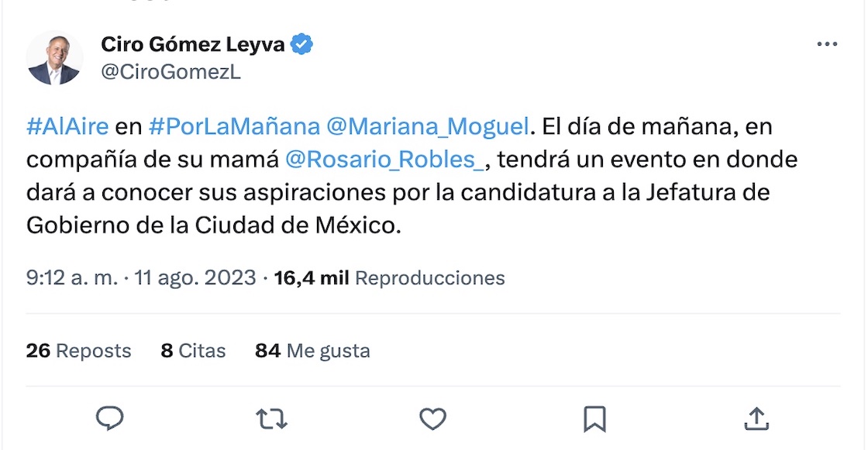Open the Ciro Gómez Leyva display name

tap(194, 45)
